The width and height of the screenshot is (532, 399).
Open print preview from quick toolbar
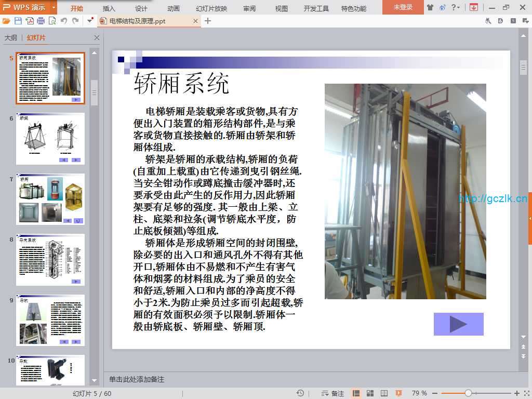click(x=52, y=21)
